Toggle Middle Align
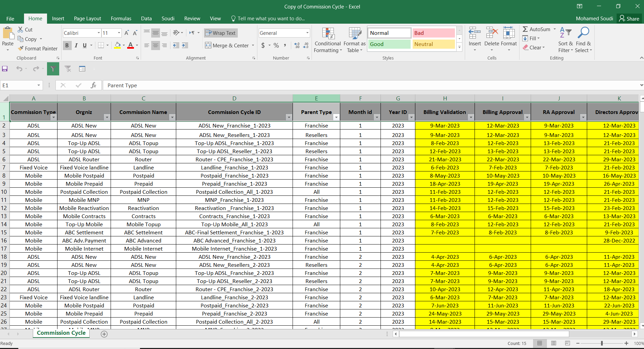The image size is (644, 349). tap(156, 33)
